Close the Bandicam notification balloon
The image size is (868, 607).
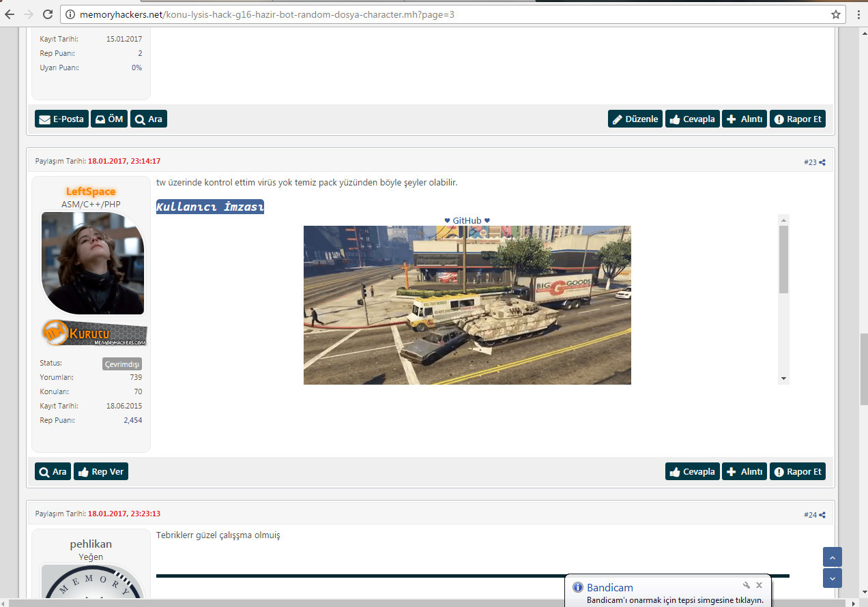tap(759, 585)
